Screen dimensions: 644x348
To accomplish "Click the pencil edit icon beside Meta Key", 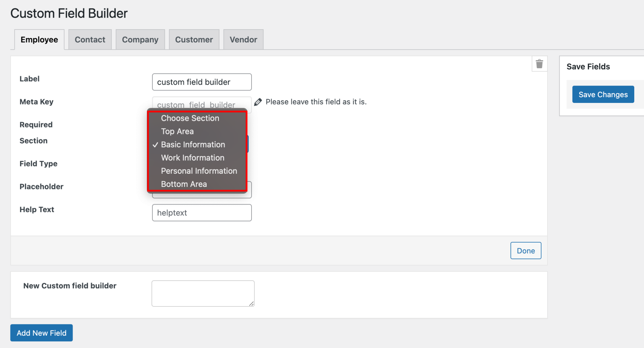I will [x=258, y=102].
